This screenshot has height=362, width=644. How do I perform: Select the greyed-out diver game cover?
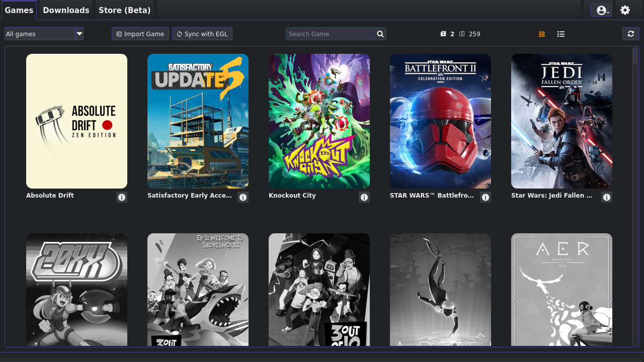(440, 290)
